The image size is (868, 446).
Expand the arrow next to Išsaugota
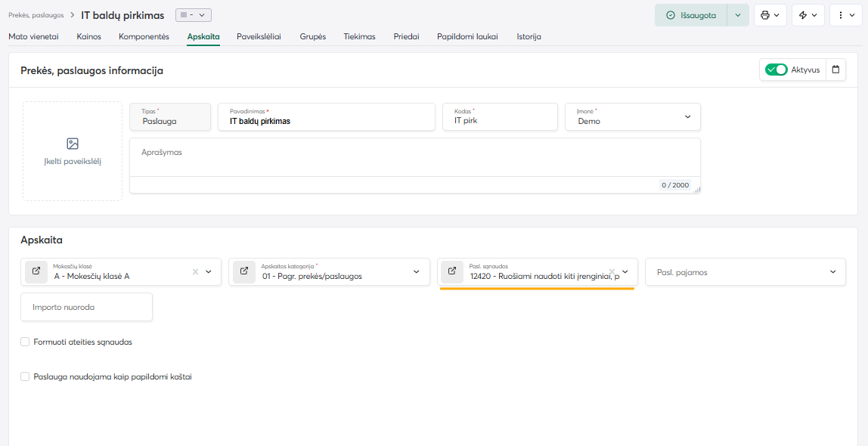tap(738, 15)
